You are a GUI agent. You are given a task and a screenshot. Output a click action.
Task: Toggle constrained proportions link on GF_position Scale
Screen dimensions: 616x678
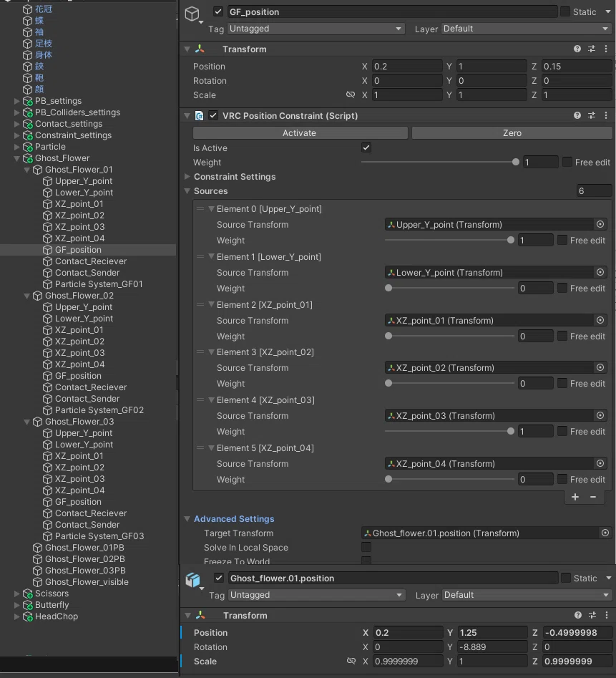tap(351, 95)
